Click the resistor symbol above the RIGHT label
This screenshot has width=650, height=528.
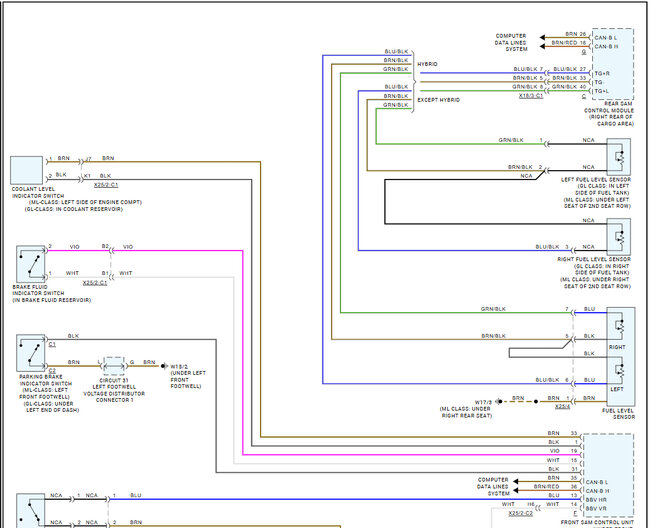coord(620,327)
